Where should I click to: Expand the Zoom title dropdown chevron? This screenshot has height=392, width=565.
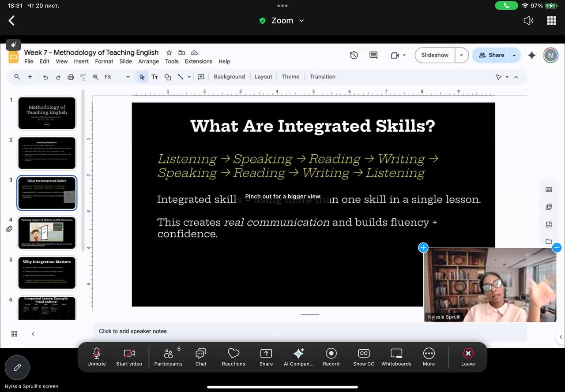pos(301,21)
